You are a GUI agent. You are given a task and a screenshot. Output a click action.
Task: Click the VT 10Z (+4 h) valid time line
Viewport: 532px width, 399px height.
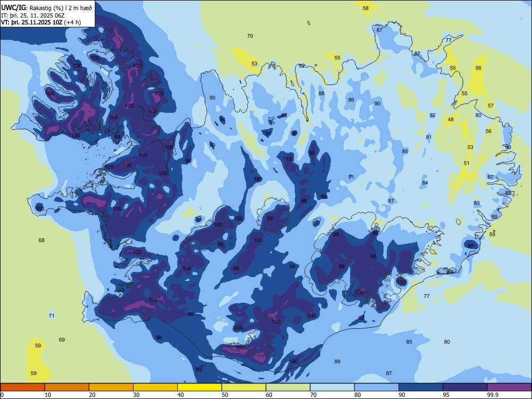pyautogui.click(x=41, y=22)
